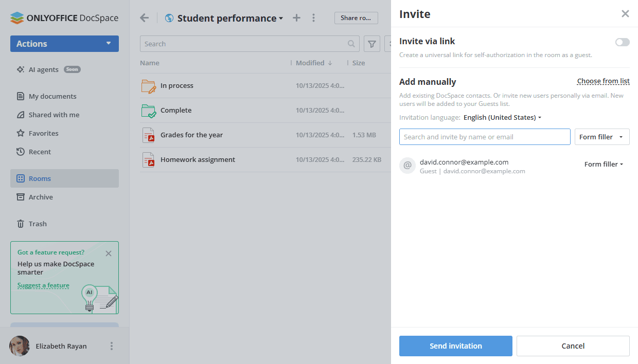Open the Invitation language dropdown
Screen dimensions: 638x364
click(502, 117)
